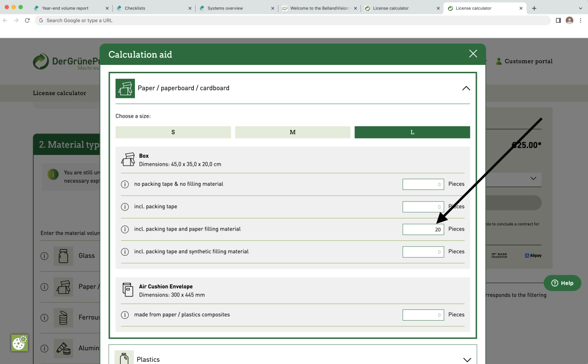Click the Air Cushion Envelope pieces field

[423, 315]
